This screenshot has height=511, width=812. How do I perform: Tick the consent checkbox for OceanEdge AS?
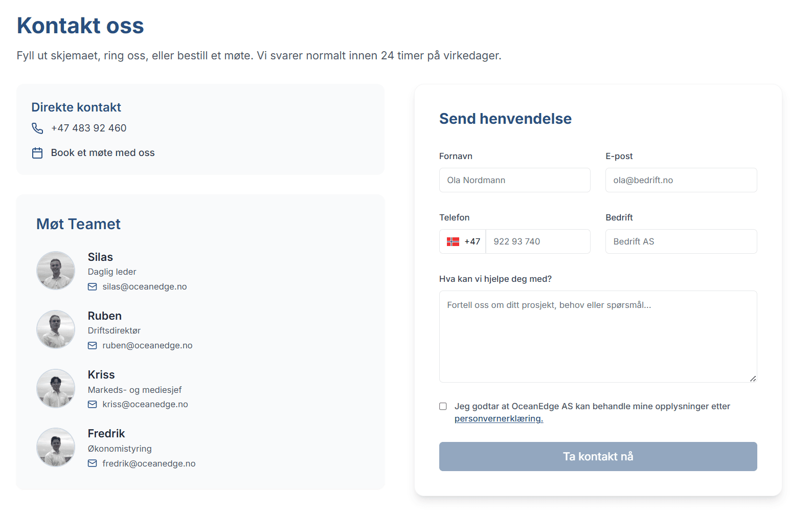pyautogui.click(x=443, y=406)
